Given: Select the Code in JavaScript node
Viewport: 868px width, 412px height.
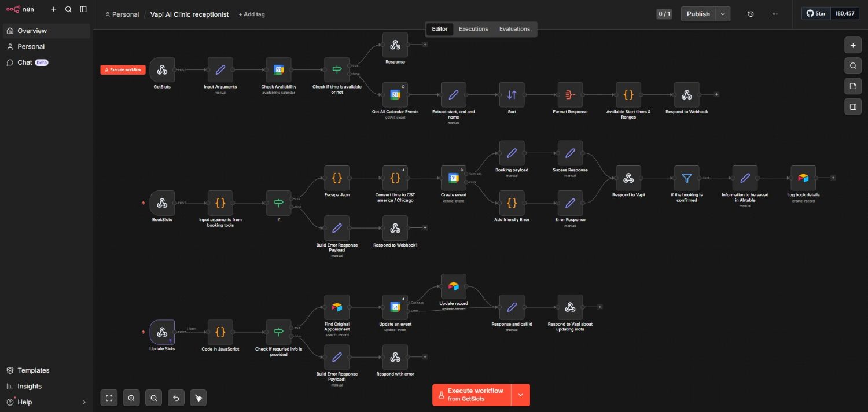Looking at the screenshot, I should tap(220, 332).
